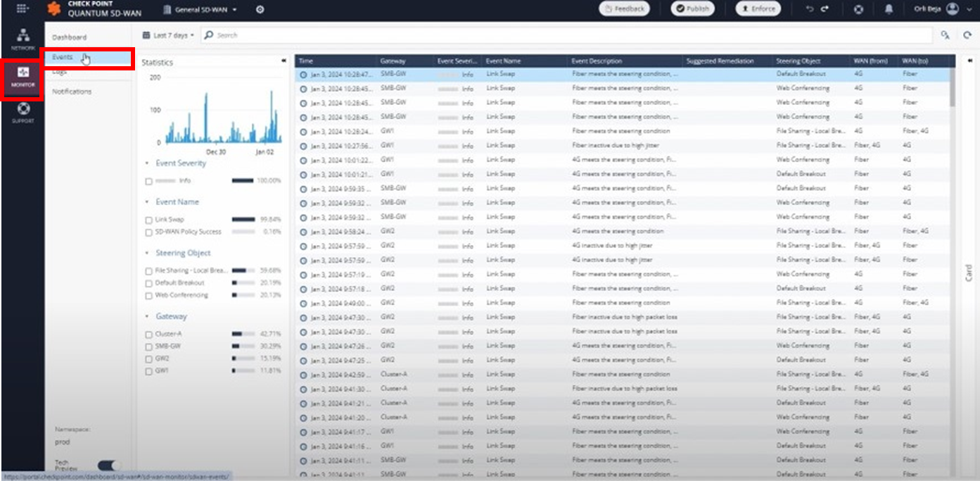The image size is (980, 481).
Task: Click the row icon for the 9:49:00 event
Action: tap(304, 304)
